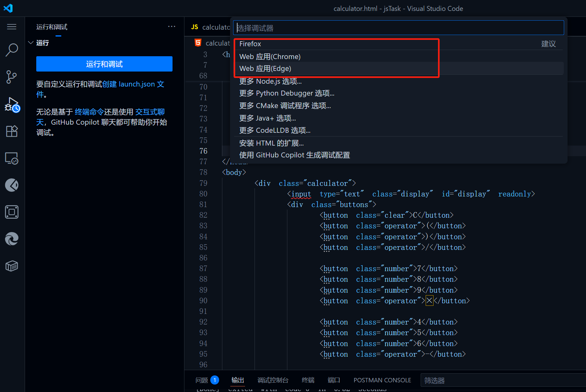Open the hamburger application menu
586x392 pixels.
pyautogui.click(x=12, y=27)
